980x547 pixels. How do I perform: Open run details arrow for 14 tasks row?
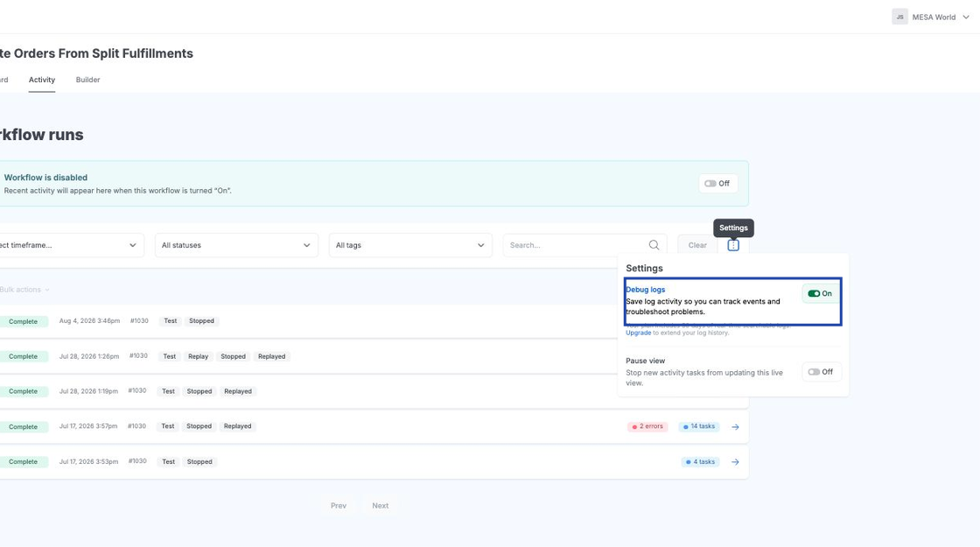pos(735,427)
